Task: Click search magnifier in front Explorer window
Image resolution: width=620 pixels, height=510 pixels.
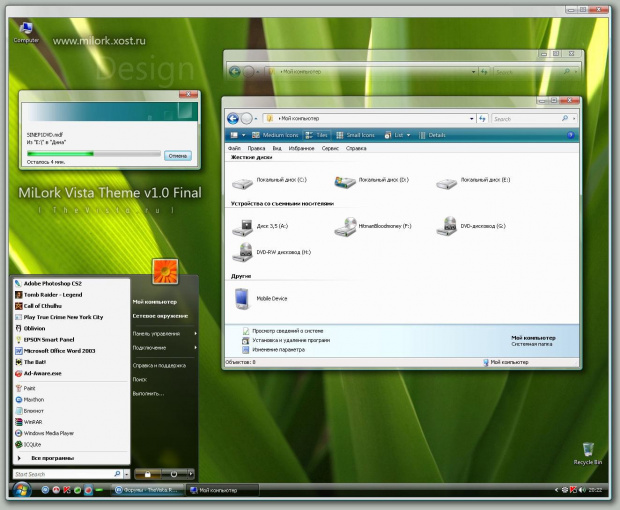Action: (565, 118)
